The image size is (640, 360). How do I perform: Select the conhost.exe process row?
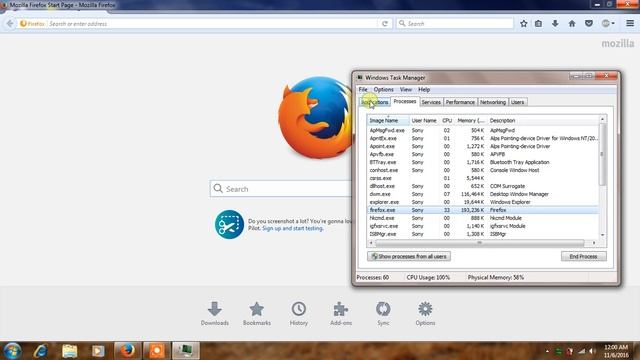coord(483,170)
